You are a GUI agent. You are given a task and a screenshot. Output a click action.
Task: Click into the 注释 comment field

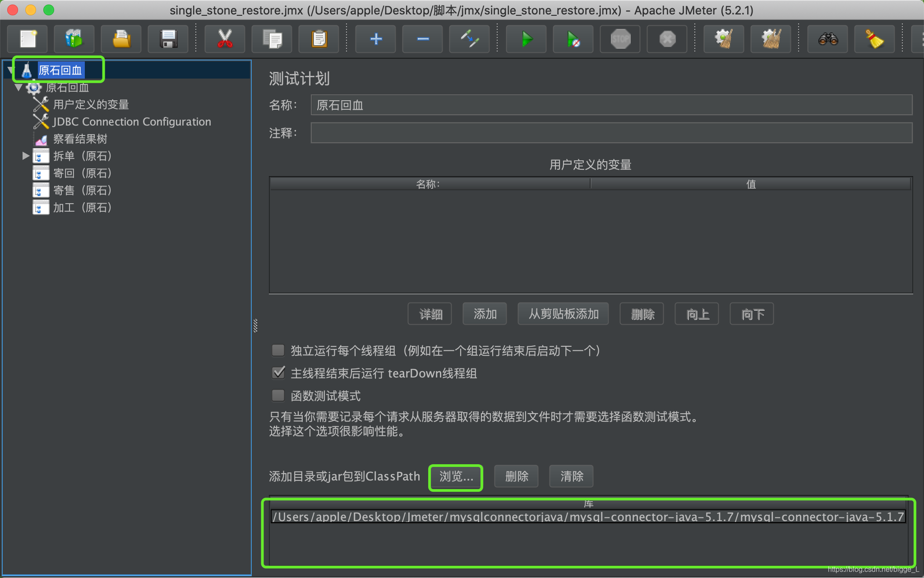[x=611, y=133]
